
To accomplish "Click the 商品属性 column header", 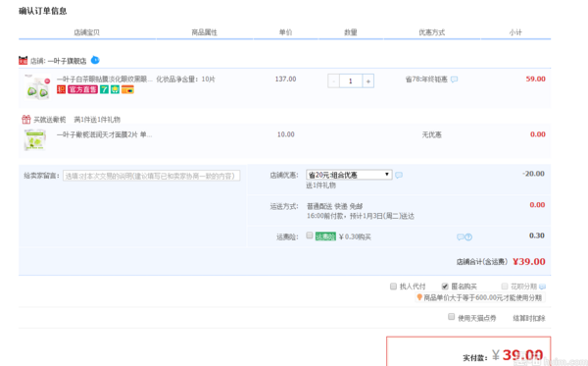I will coord(205,32).
